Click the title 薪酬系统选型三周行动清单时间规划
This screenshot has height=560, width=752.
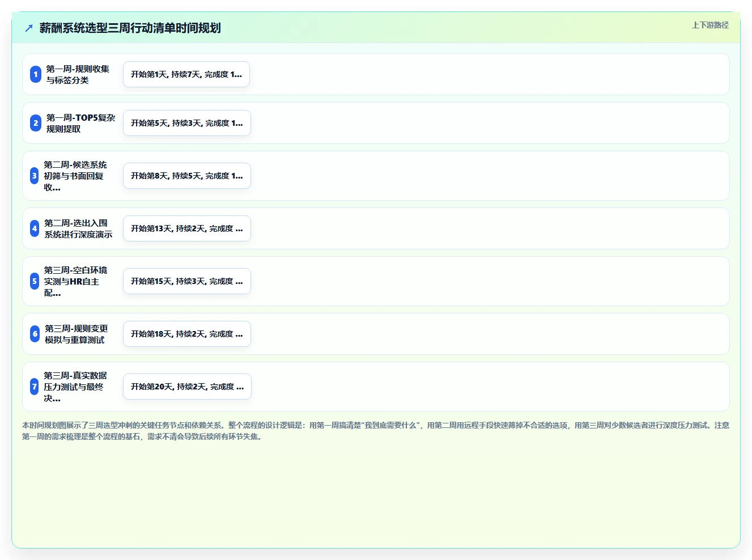coord(130,28)
